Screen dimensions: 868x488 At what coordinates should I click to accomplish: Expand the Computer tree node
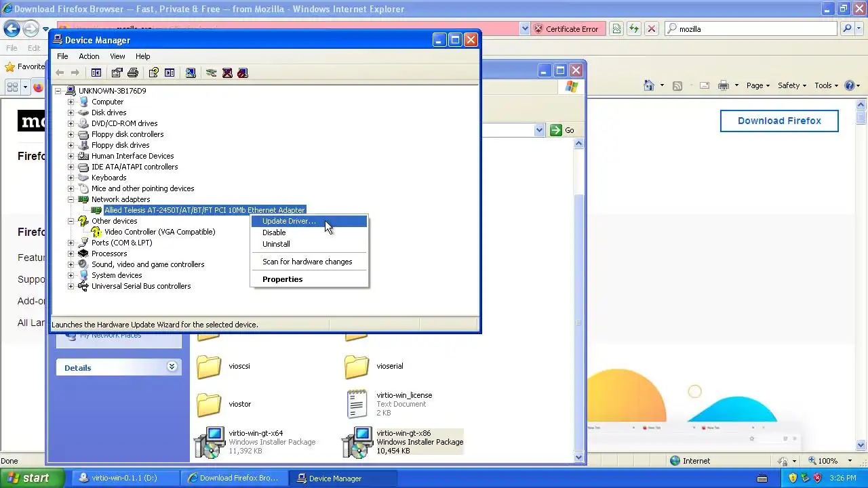[71, 102]
